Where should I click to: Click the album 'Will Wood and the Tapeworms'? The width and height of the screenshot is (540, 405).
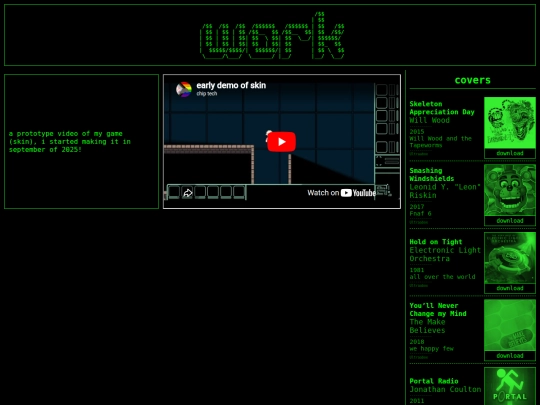point(440,142)
